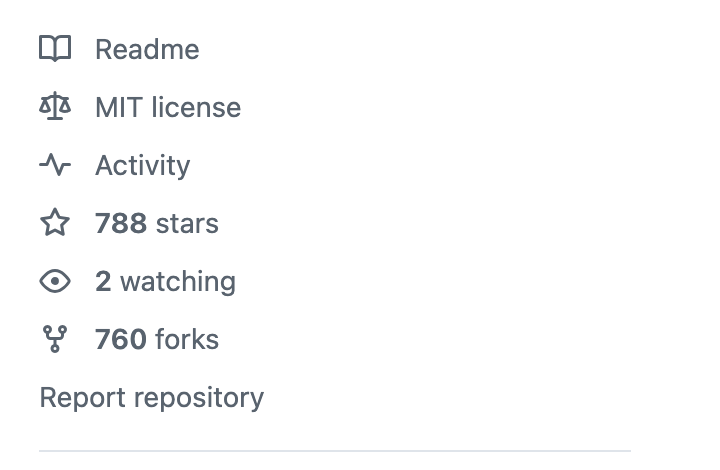Show the 2 watching users link
720x470 pixels.
coord(165,282)
